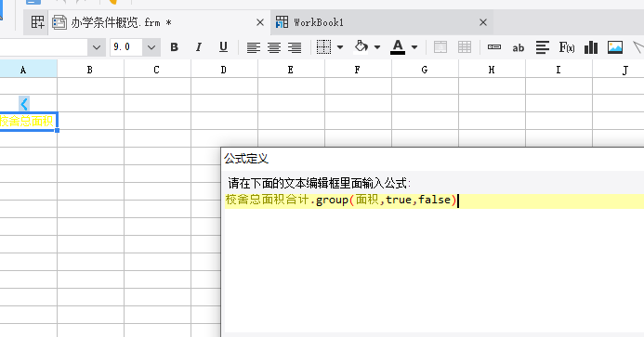644x337 pixels.
Task: Select column G header
Action: pos(425,70)
